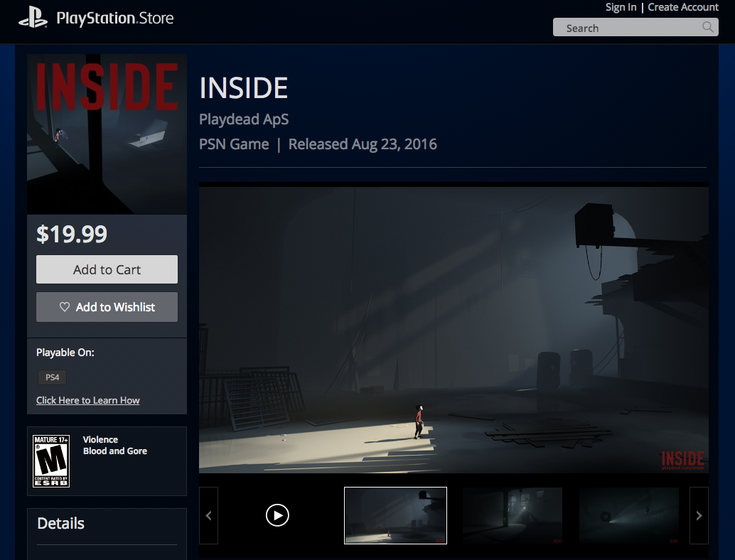Click the $19.99 price text
The image size is (735, 560).
72,234
